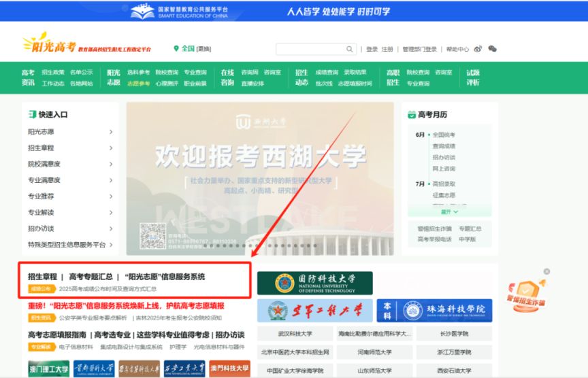Open the 澳門科技大學 logo tile
The image size is (588, 378).
[x=229, y=368]
